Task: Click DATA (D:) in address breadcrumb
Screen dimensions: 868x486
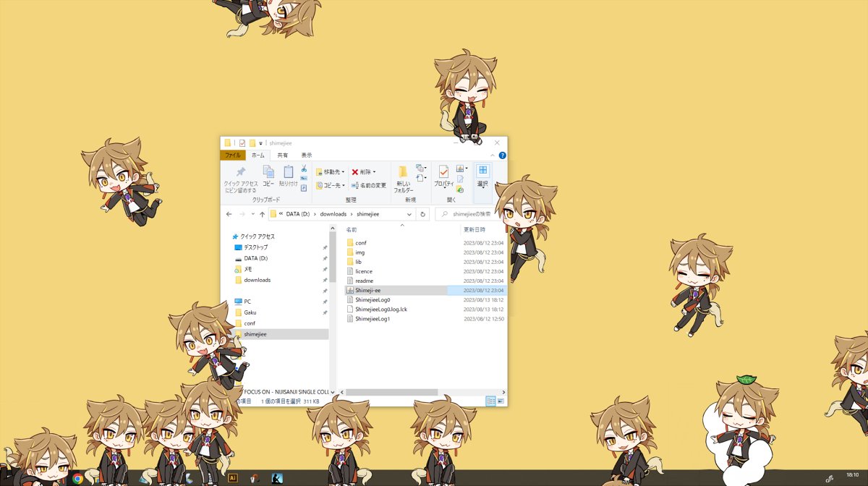Action: pyautogui.click(x=297, y=214)
